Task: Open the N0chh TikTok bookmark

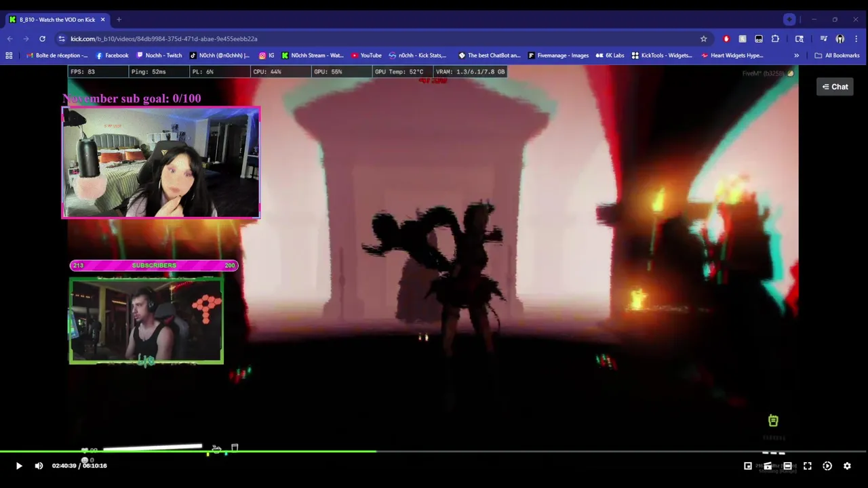Action: coord(220,56)
